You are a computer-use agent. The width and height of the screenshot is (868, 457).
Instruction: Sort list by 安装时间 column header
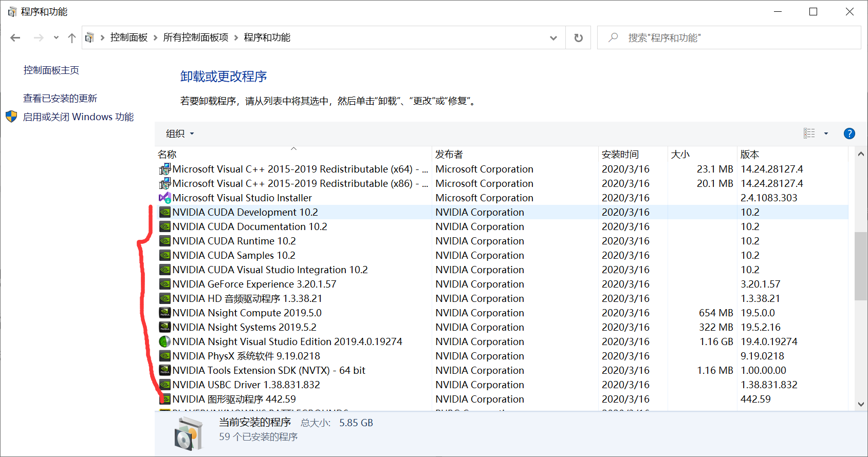click(x=620, y=155)
